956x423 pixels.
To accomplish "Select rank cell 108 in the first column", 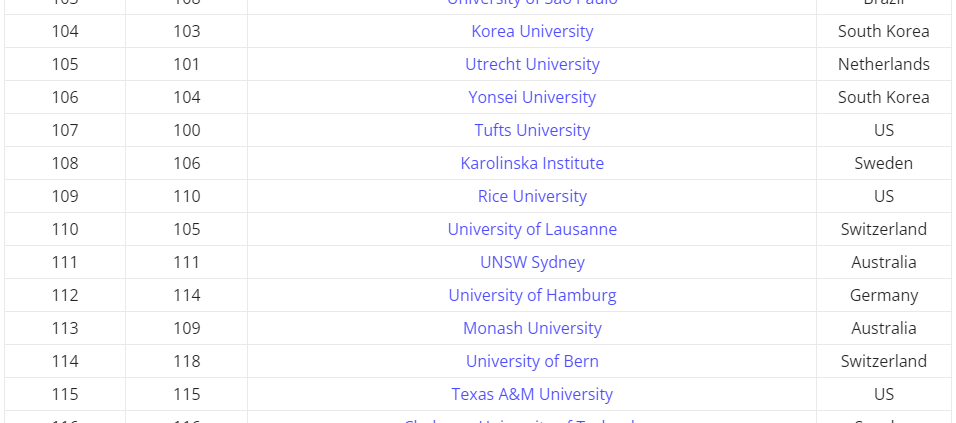I will (65, 163).
